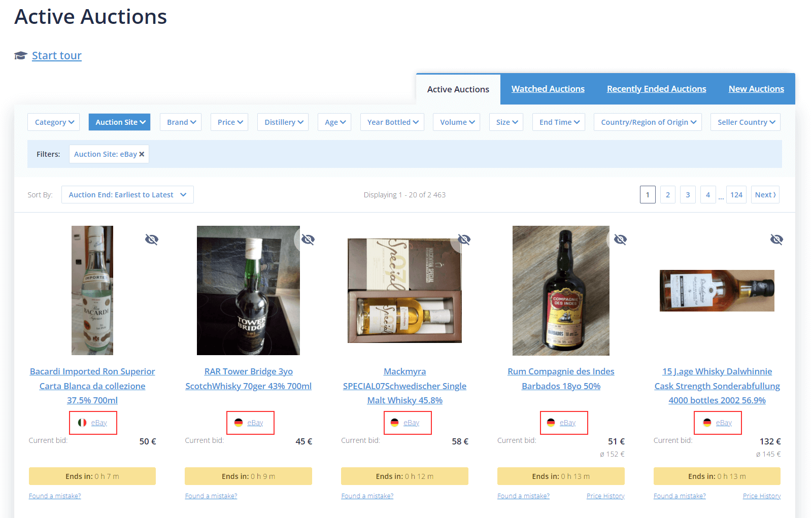Open the Seller Country dropdown
The width and height of the screenshot is (812, 518).
coord(746,122)
